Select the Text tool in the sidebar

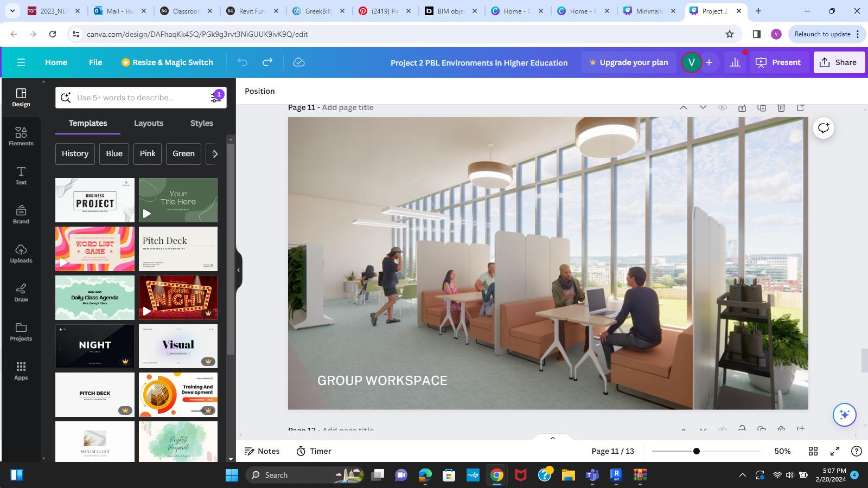point(21,175)
